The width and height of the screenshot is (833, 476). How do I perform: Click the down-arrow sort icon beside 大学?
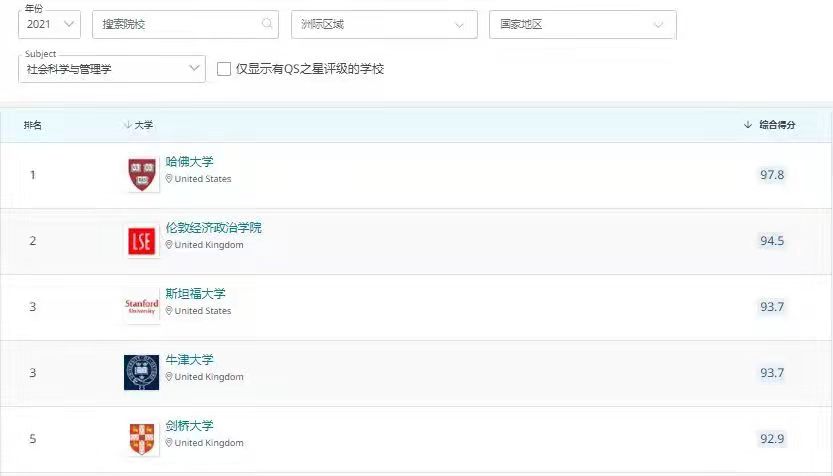coord(128,125)
